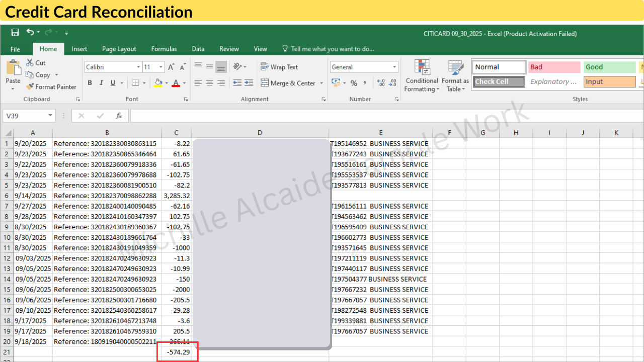Open the fill color dropdown arrow
The height and width of the screenshot is (362, 644).
[166, 83]
